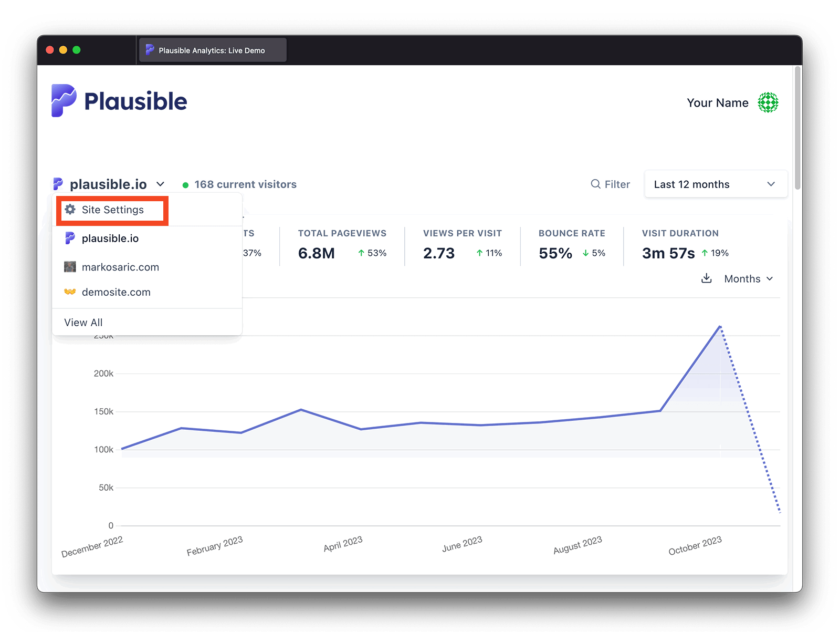Click the 168 current visitors text
Viewport: 840px width, 632px height.
pos(245,184)
